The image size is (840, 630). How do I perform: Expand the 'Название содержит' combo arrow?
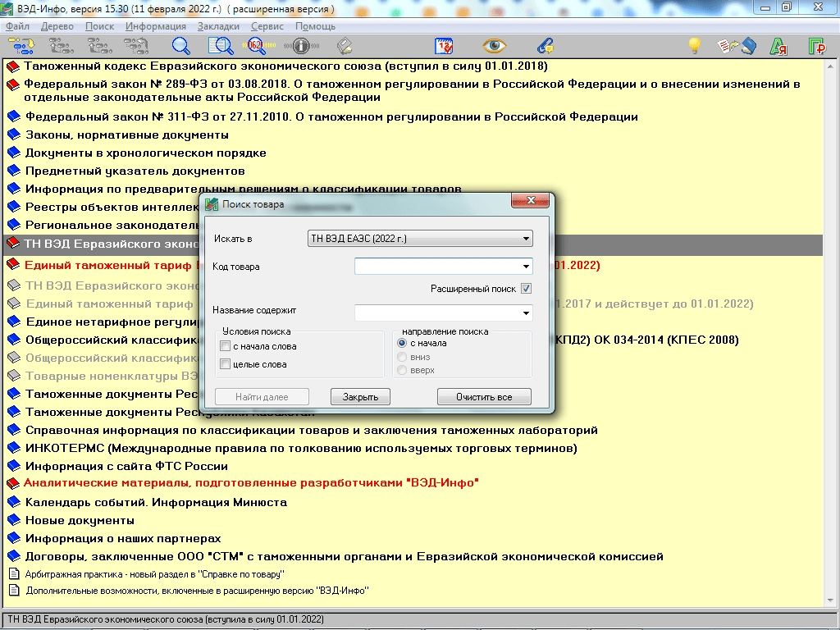(x=526, y=313)
